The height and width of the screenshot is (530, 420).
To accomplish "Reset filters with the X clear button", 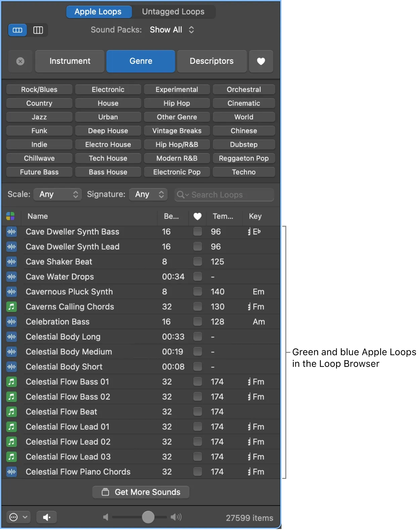I will click(20, 61).
